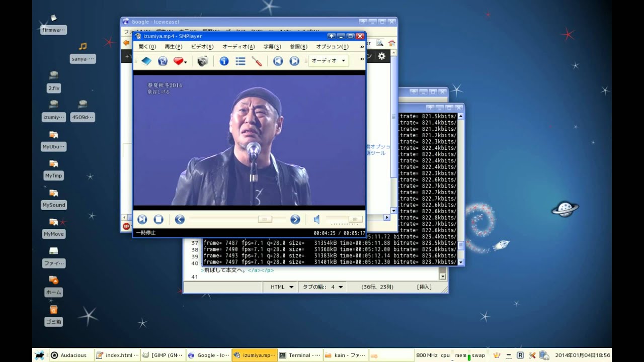
Task: Click Iceweasel horizontal scrollbar right arrow
Action: tap(387, 218)
